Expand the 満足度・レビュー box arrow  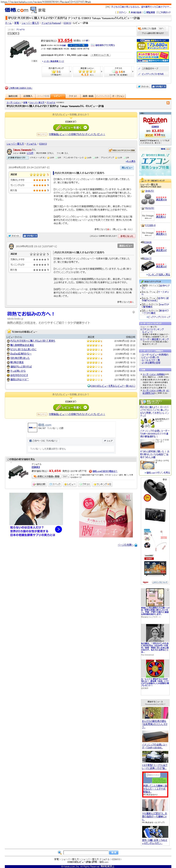click(102, 71)
